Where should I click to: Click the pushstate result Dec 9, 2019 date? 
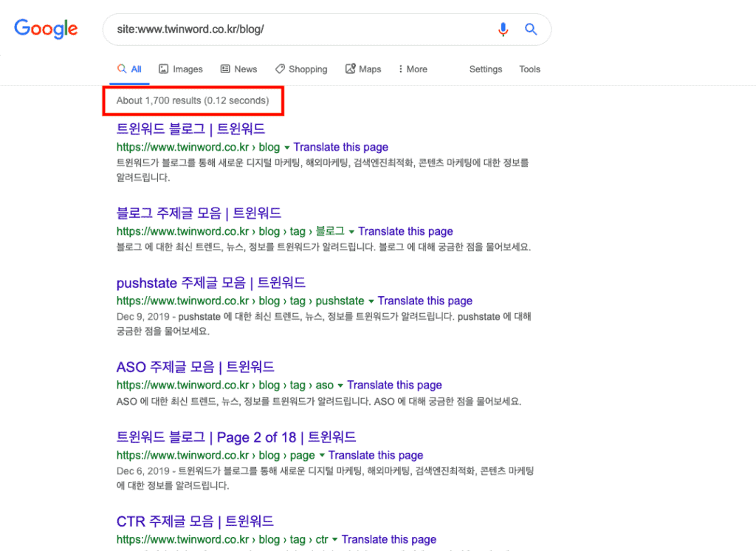(142, 317)
